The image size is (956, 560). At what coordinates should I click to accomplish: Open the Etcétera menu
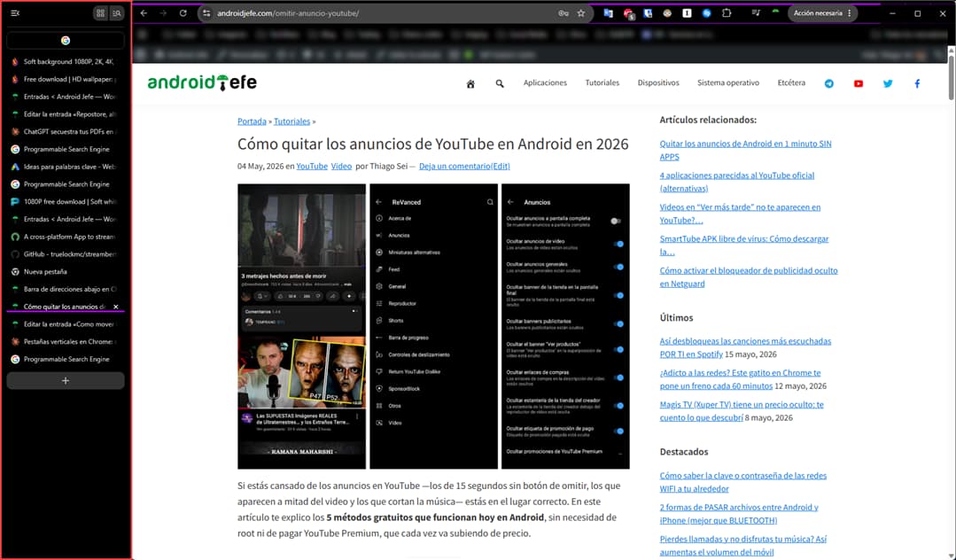[x=791, y=83]
